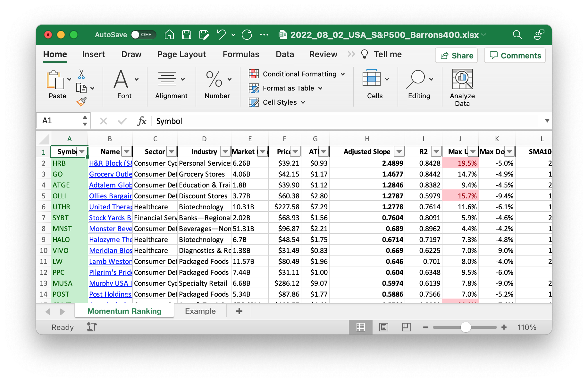Select the Cut scissors icon
The height and width of the screenshot is (382, 588).
[81, 74]
